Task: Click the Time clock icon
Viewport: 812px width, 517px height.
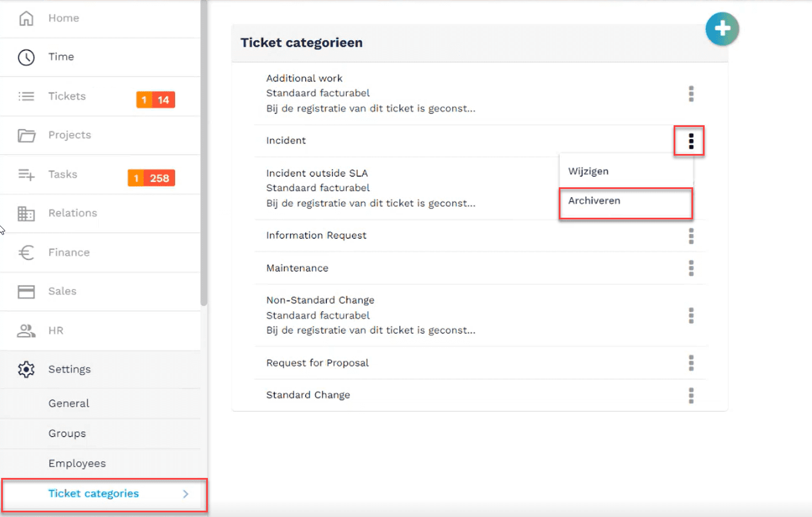Action: tap(26, 57)
